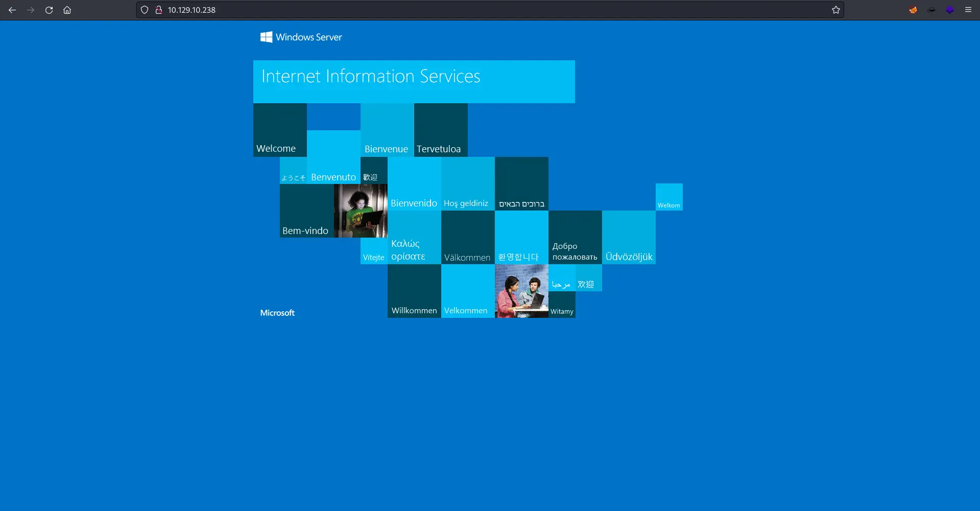This screenshot has width=980, height=511.
Task: Click the forward navigation arrow
Action: coord(31,10)
